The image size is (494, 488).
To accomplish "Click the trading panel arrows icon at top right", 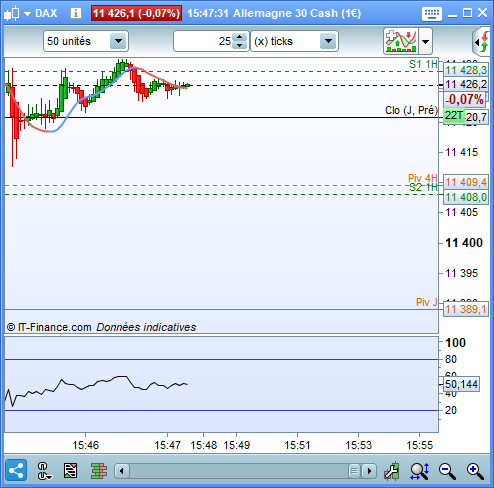I will (482, 42).
